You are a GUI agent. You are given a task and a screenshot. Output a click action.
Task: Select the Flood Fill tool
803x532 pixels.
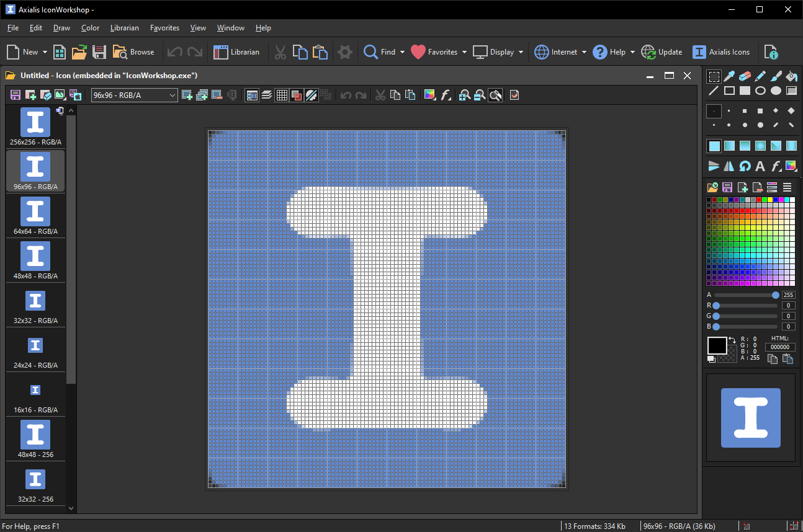pyautogui.click(x=791, y=76)
